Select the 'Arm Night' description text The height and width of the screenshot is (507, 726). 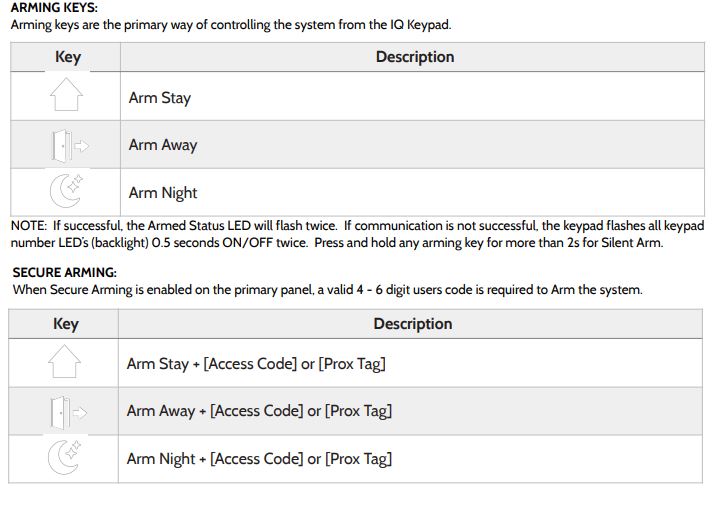pyautogui.click(x=163, y=193)
